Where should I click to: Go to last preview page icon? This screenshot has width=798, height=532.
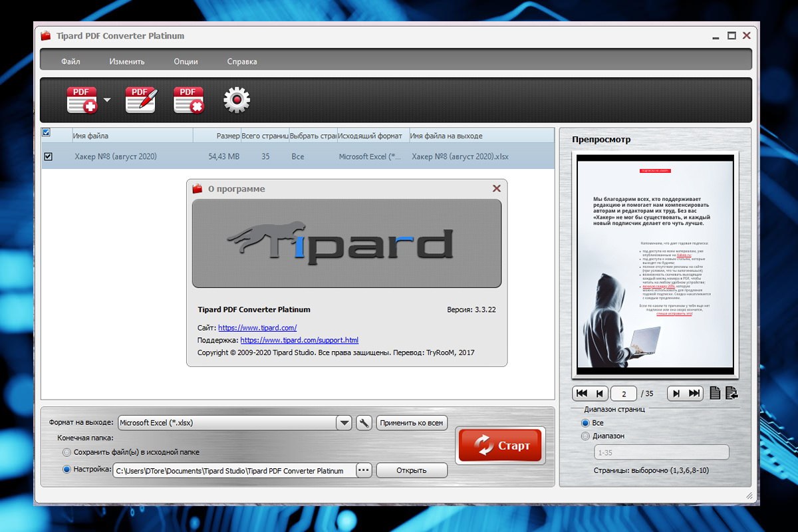pyautogui.click(x=694, y=393)
